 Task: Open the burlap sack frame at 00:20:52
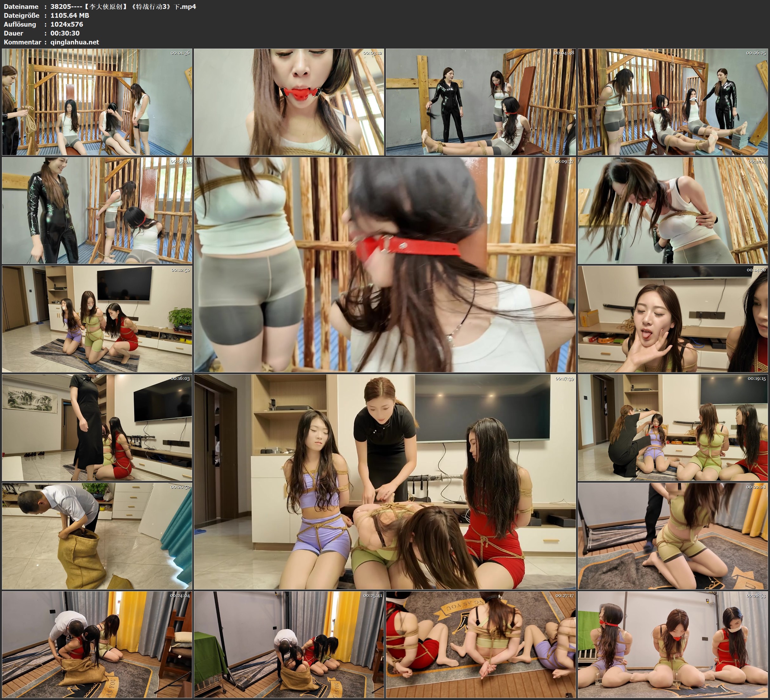pos(97,536)
